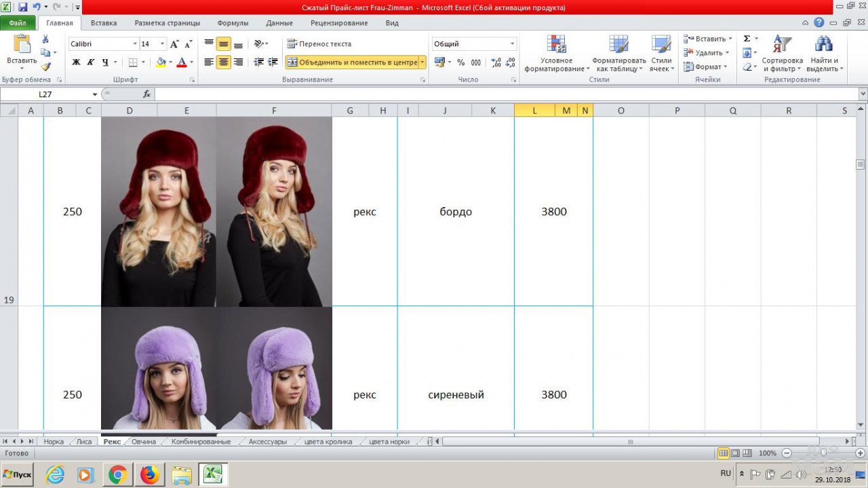Click the Format Painter brush icon
Image resolution: width=868 pixels, height=488 pixels.
point(45,67)
